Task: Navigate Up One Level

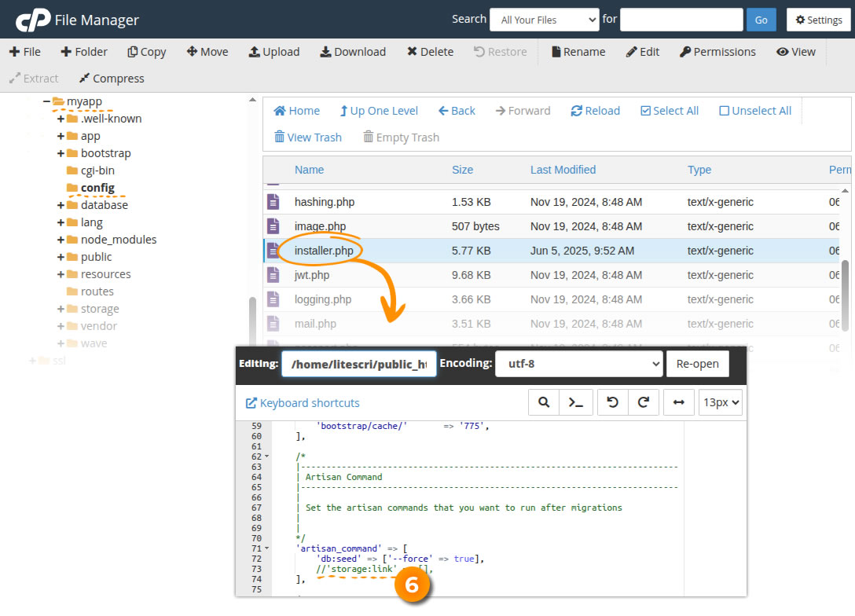Action: pyautogui.click(x=379, y=111)
